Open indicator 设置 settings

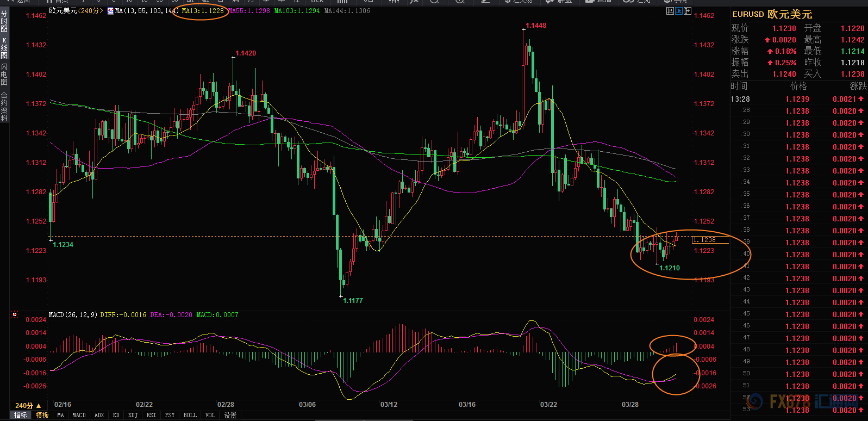[x=230, y=415]
